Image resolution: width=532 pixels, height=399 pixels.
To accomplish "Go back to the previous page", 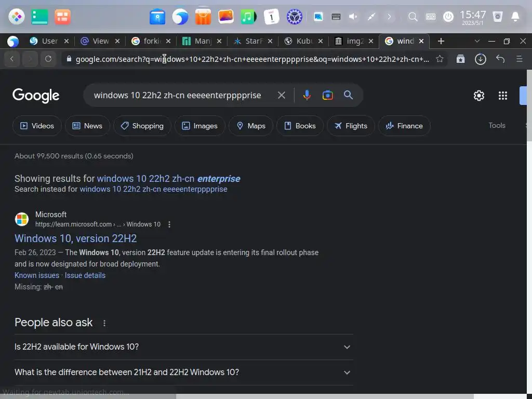I will point(12,59).
